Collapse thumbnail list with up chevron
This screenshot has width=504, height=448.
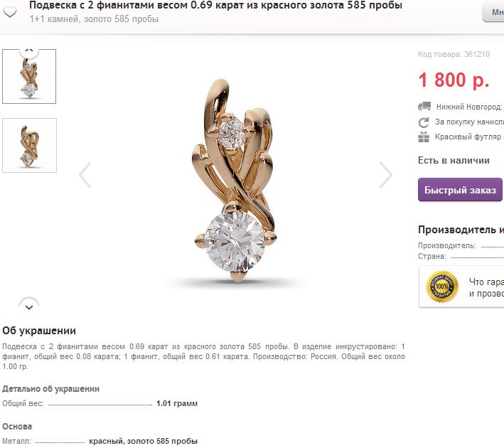pyautogui.click(x=29, y=50)
